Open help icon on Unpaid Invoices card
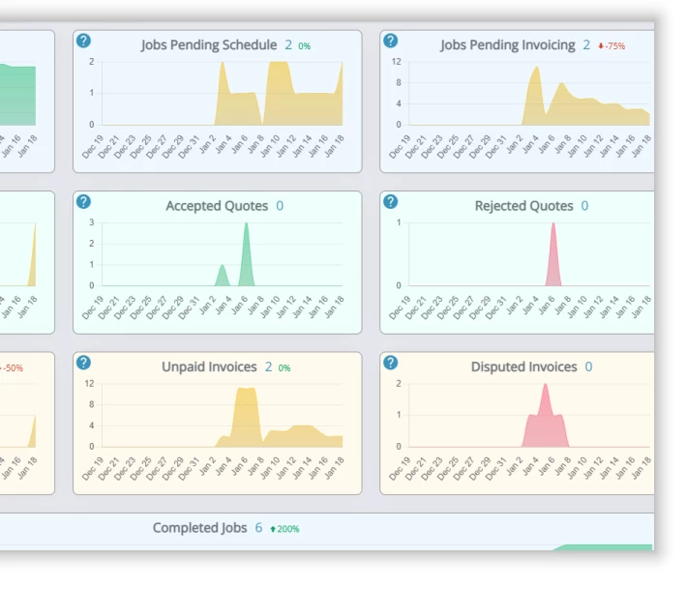The width and height of the screenshot is (687, 616). [83, 363]
